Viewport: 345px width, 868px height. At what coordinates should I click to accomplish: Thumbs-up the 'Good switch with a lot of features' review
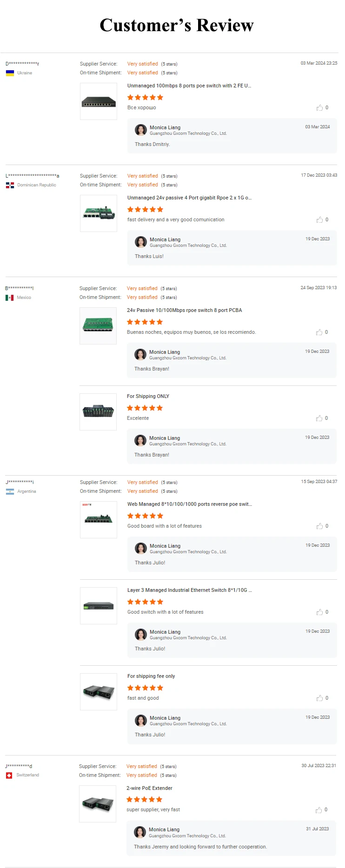319,612
